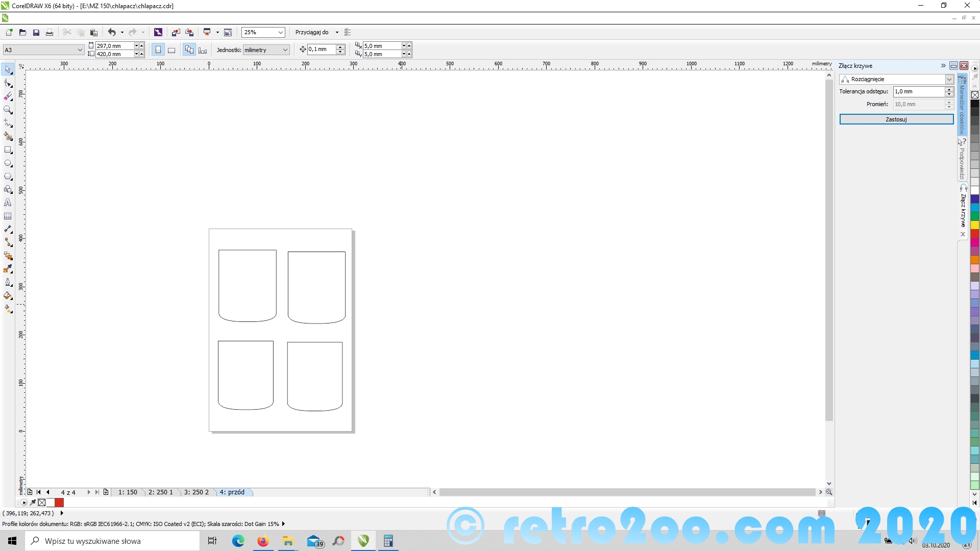The image size is (980, 551).
Task: Select the Table tool
Action: tap(8, 216)
